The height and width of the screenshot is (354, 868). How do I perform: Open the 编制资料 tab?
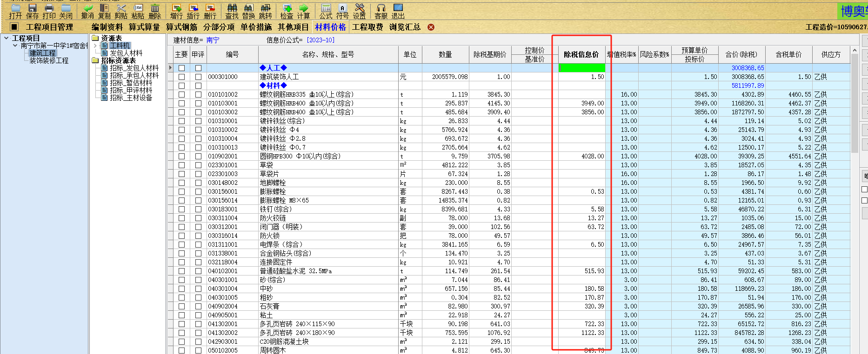point(107,27)
